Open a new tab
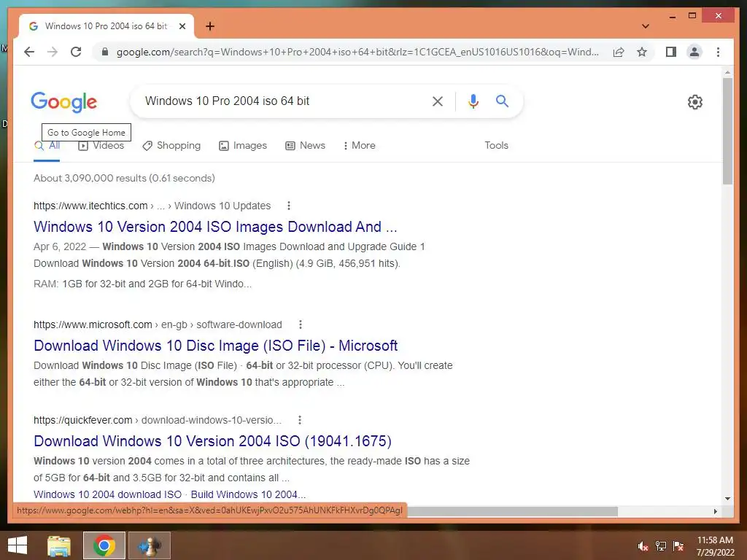747x560 pixels. point(209,26)
